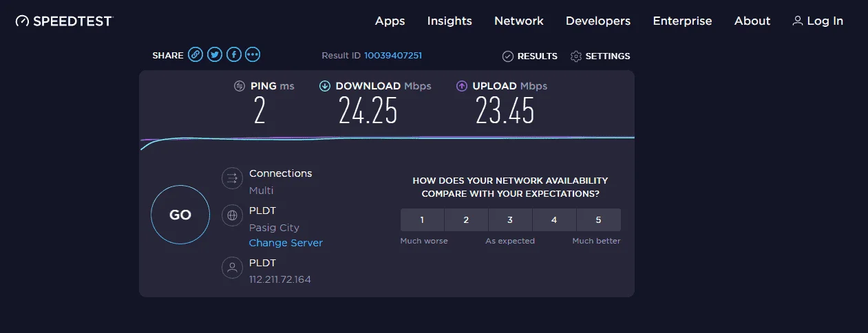Click the Results checkmark icon
Screen dimensions: 868x333
[x=508, y=56]
